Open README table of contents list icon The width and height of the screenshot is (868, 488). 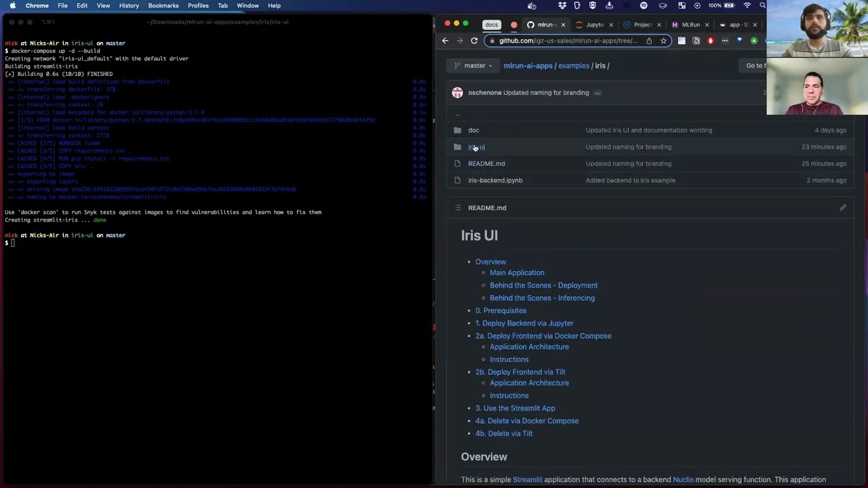[x=458, y=208]
